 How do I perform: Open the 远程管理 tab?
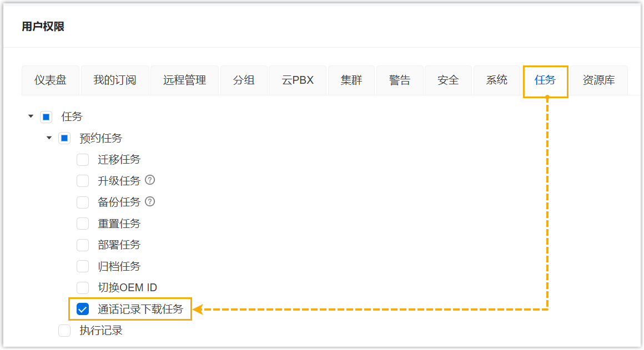pyautogui.click(x=184, y=80)
